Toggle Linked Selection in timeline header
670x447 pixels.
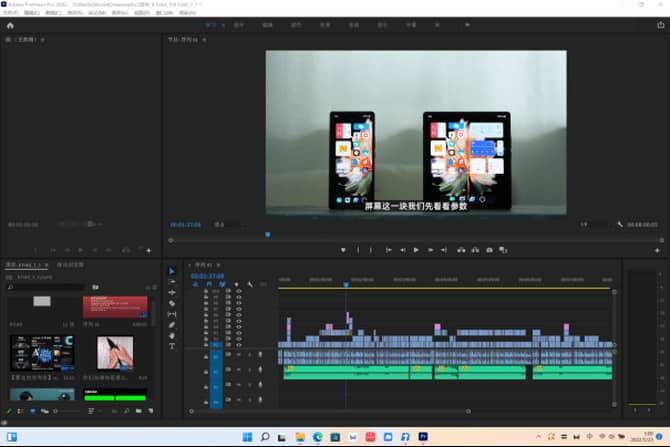222,284
